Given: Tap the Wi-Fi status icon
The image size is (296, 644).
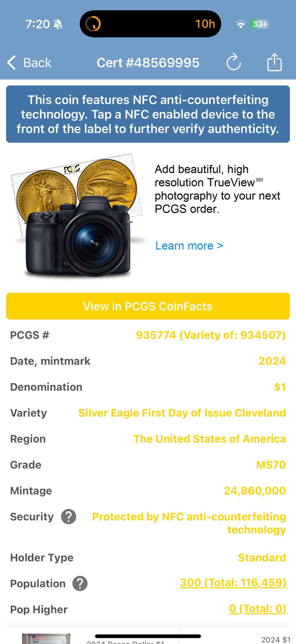Looking at the screenshot, I should click(241, 24).
